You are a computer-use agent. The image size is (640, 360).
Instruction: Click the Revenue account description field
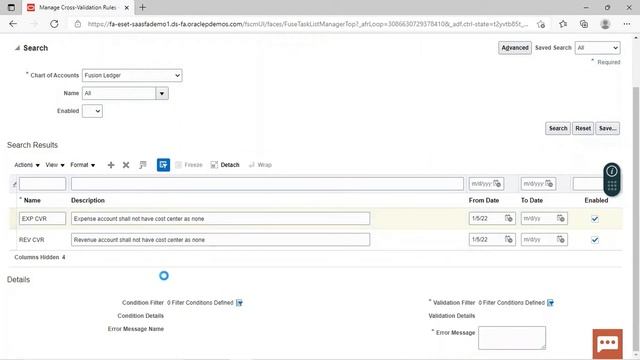(220, 240)
